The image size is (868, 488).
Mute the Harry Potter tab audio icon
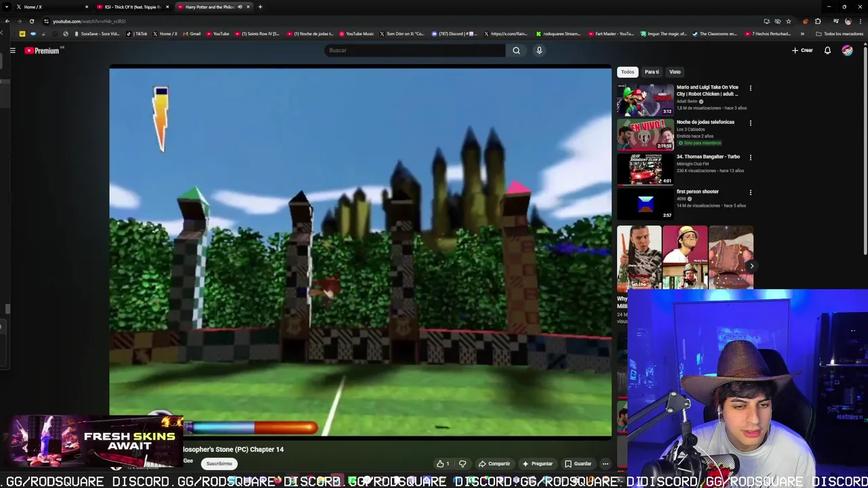coord(239,7)
